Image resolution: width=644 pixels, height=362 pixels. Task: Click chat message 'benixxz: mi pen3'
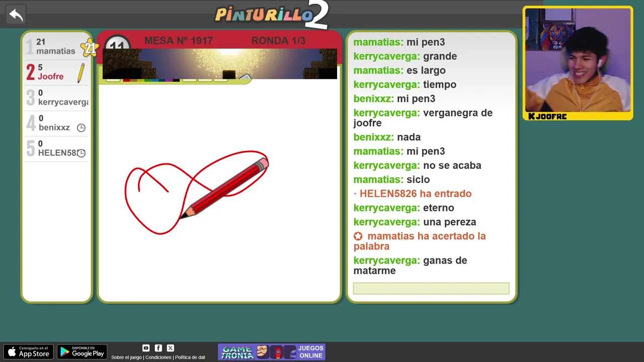pyautogui.click(x=394, y=99)
